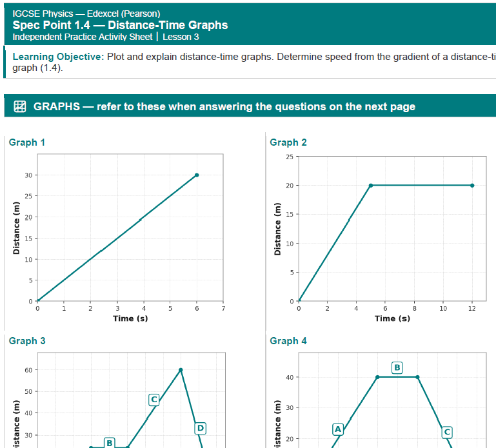
Task: Click the Graph 2 title
Action: pyautogui.click(x=288, y=142)
